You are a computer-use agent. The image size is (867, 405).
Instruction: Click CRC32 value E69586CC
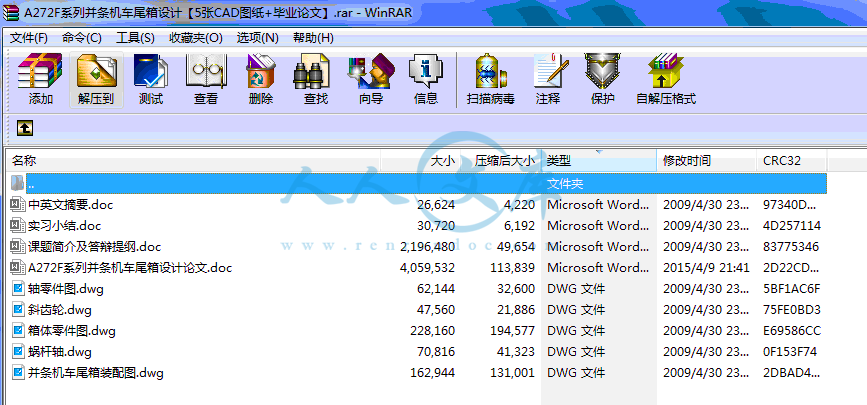click(x=792, y=331)
